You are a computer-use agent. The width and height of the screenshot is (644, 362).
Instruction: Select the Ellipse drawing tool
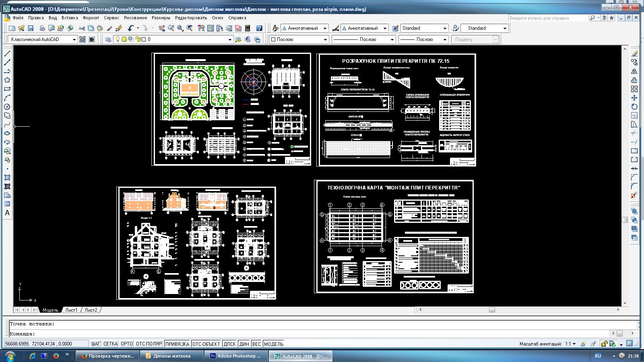coord(7,134)
